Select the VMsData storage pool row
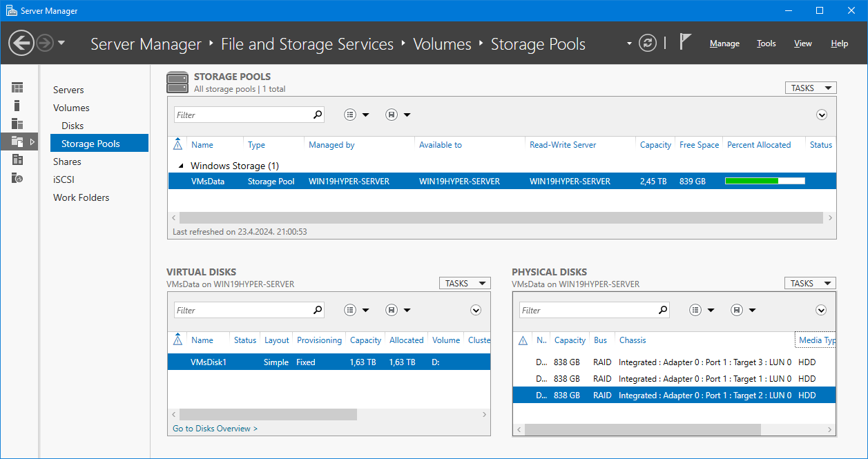Screen dimensions: 868x459 (x=502, y=181)
